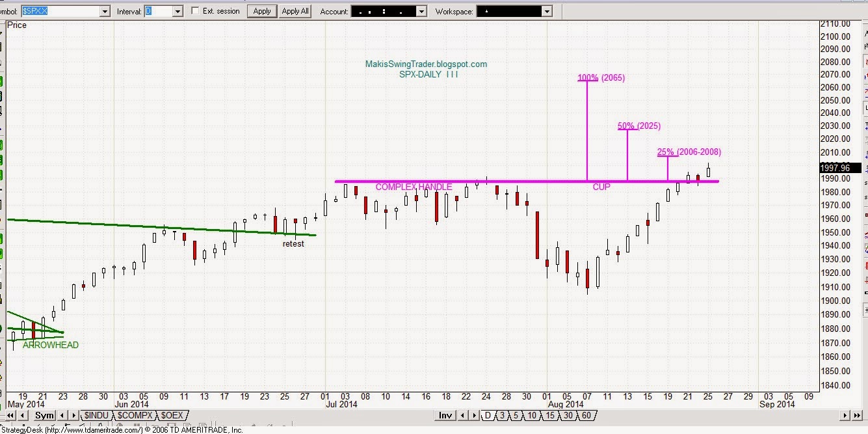Click the StrategyDesk status bar text
Screen dimensions: 868x434
(122, 429)
